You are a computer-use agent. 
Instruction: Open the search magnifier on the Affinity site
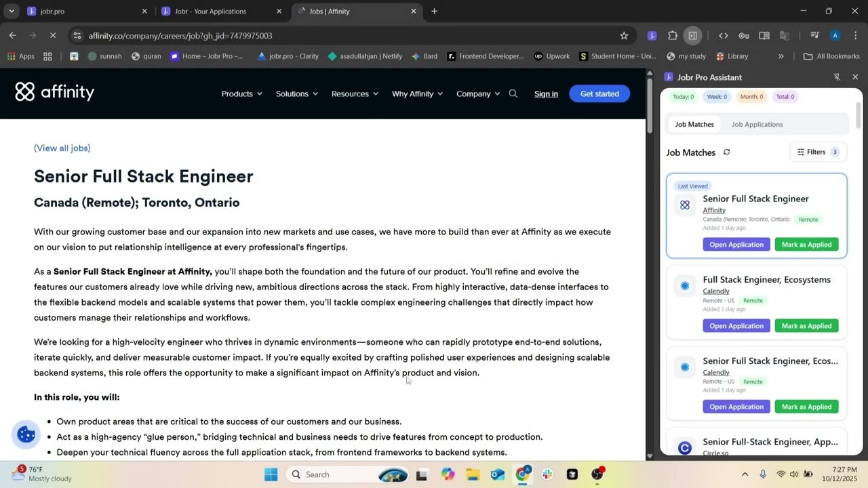click(x=513, y=94)
